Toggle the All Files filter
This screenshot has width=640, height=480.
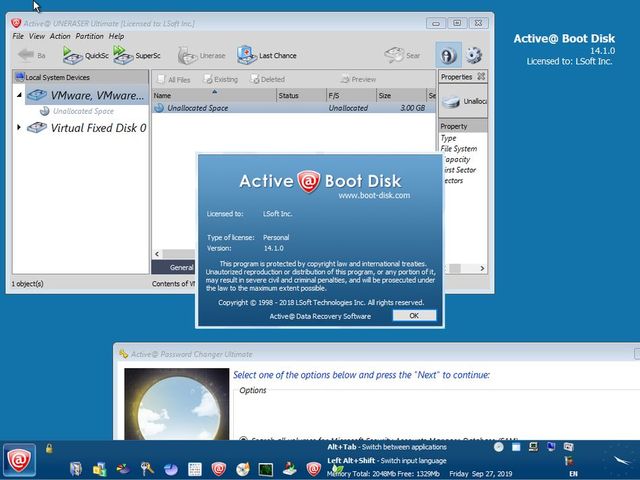coord(174,79)
